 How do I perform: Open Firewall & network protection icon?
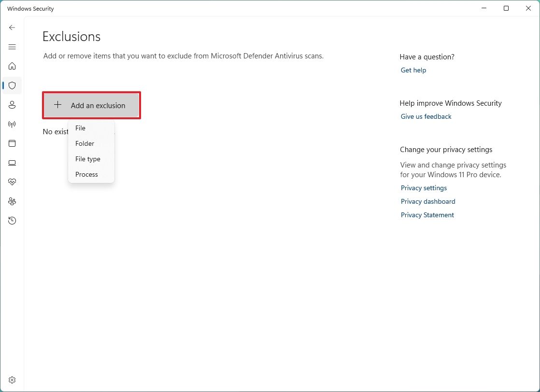coord(12,124)
